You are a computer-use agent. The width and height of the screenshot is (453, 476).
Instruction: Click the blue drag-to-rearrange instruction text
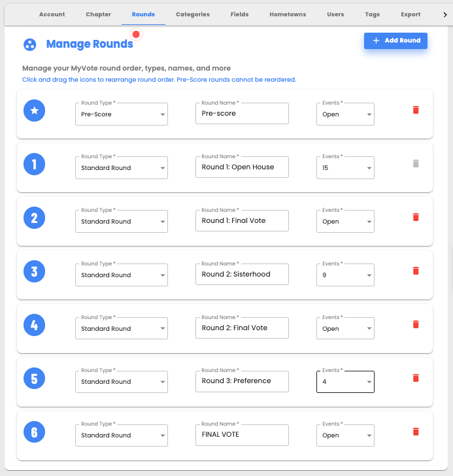[159, 80]
